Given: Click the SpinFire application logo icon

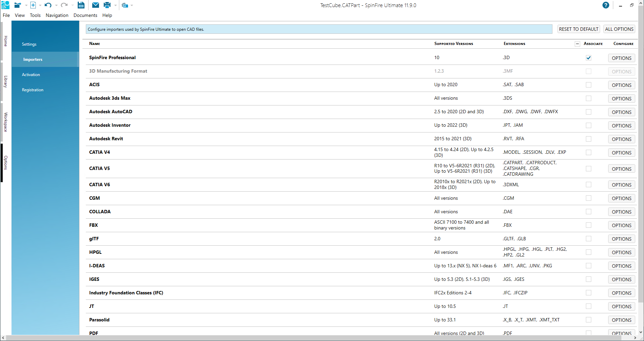Looking at the screenshot, I should coord(5,5).
